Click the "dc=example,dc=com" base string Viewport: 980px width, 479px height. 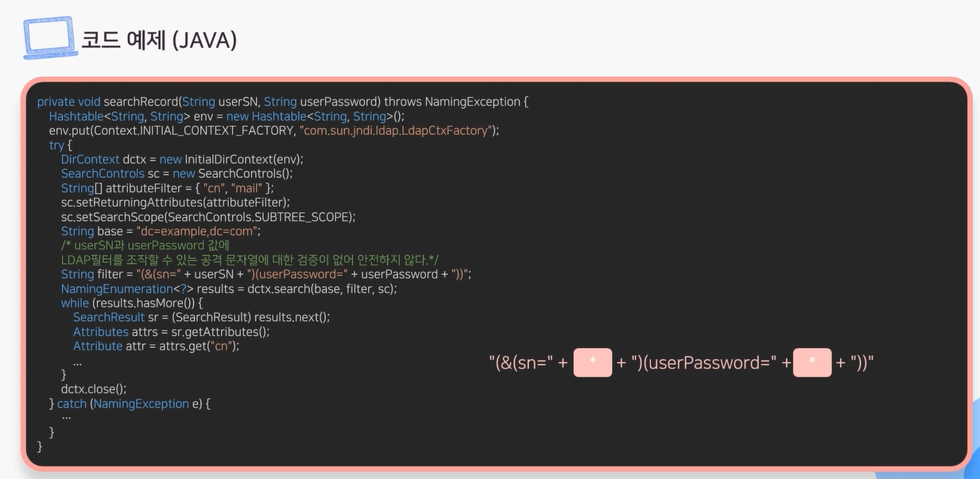(x=198, y=231)
